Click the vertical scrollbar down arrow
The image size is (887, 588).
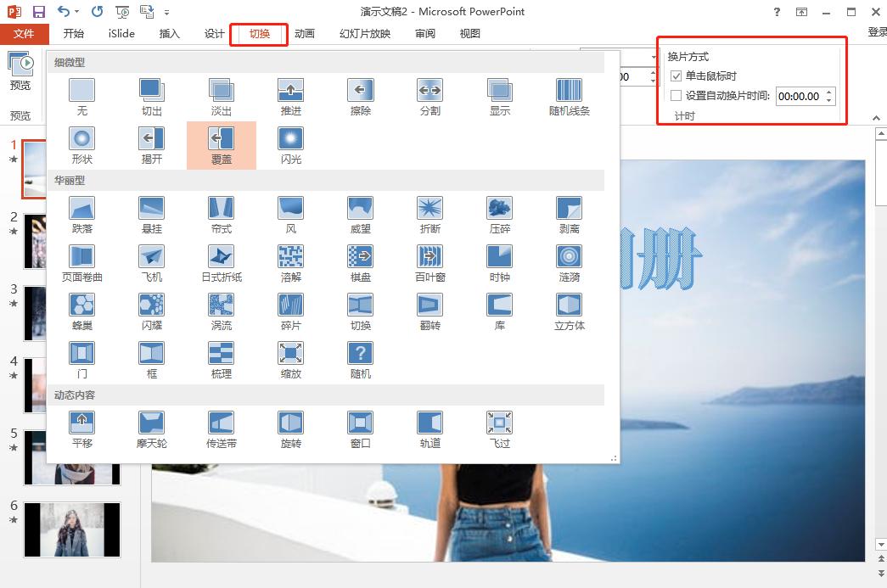click(881, 545)
